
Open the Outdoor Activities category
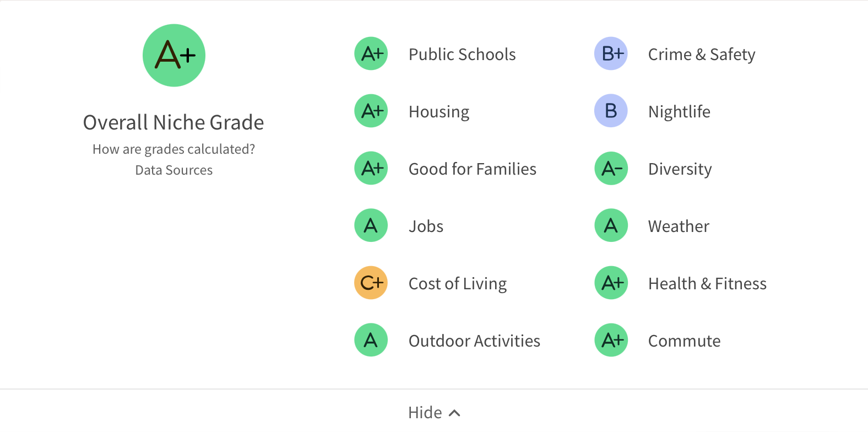click(x=474, y=341)
